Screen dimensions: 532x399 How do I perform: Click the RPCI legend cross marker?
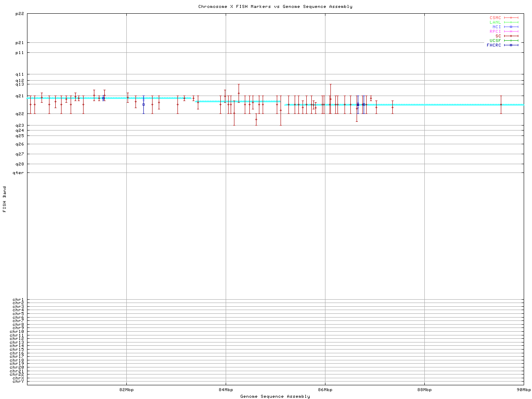click(511, 32)
